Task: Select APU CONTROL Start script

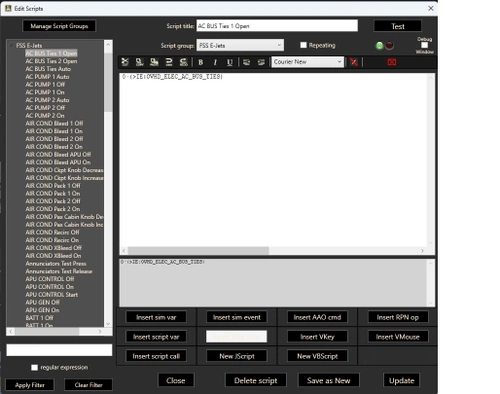Action: click(x=52, y=295)
